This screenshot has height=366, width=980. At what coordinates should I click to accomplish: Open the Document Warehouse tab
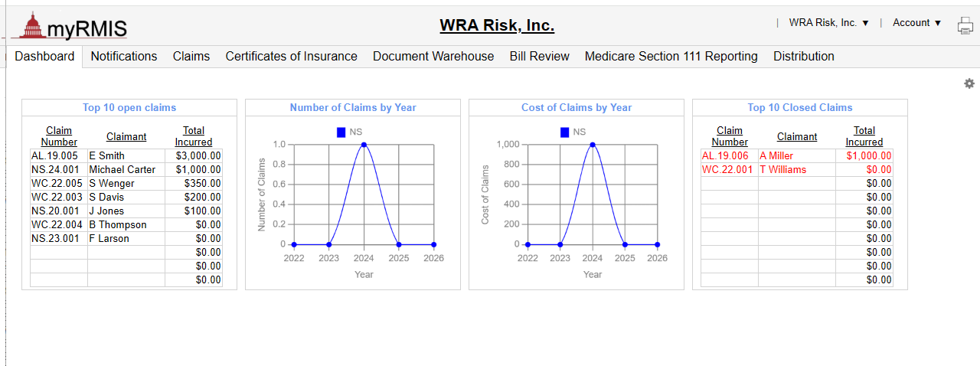coord(433,57)
